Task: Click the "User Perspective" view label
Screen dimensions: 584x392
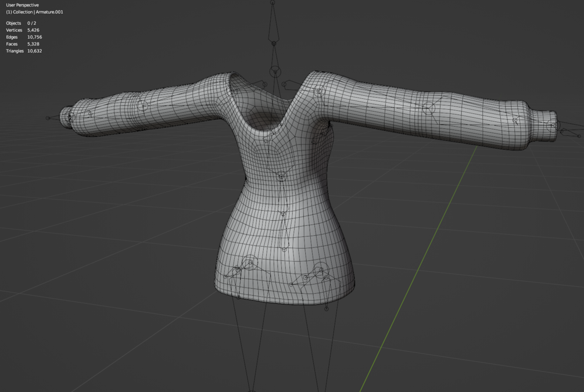Action: coord(22,5)
